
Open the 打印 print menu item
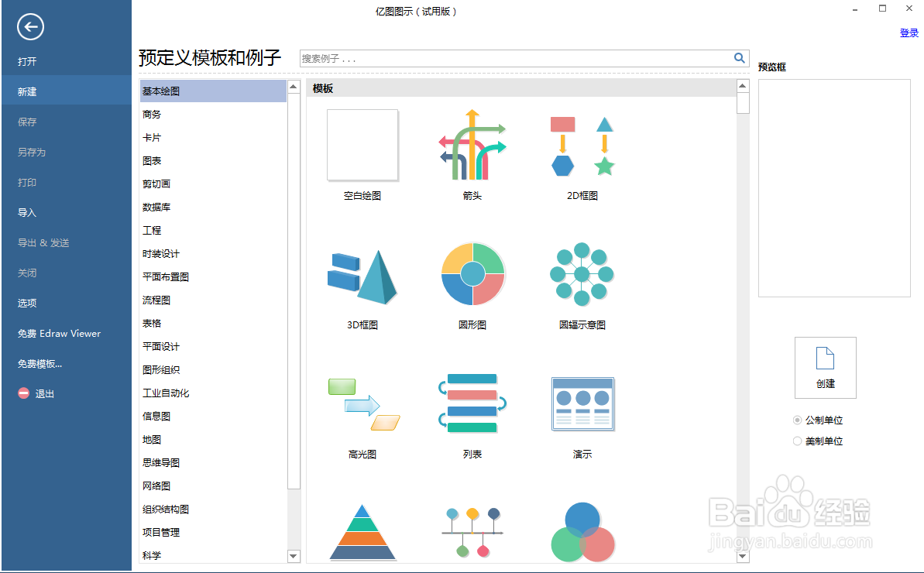tap(27, 183)
